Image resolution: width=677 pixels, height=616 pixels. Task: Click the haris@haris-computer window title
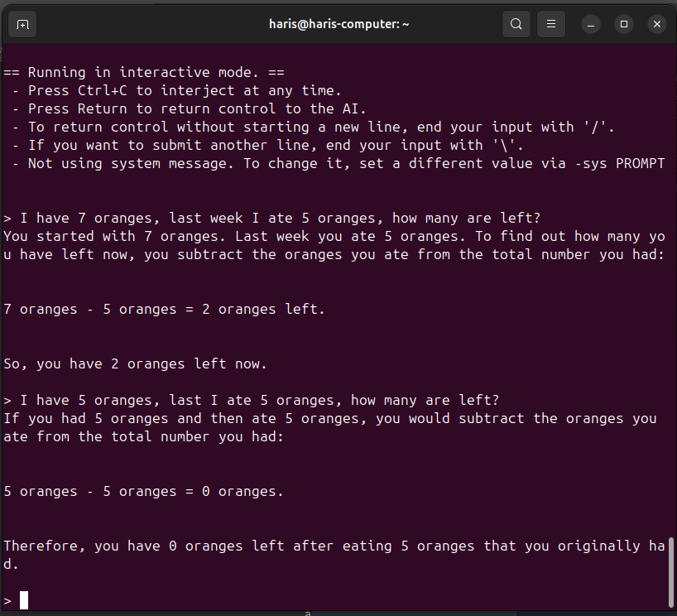click(x=339, y=24)
